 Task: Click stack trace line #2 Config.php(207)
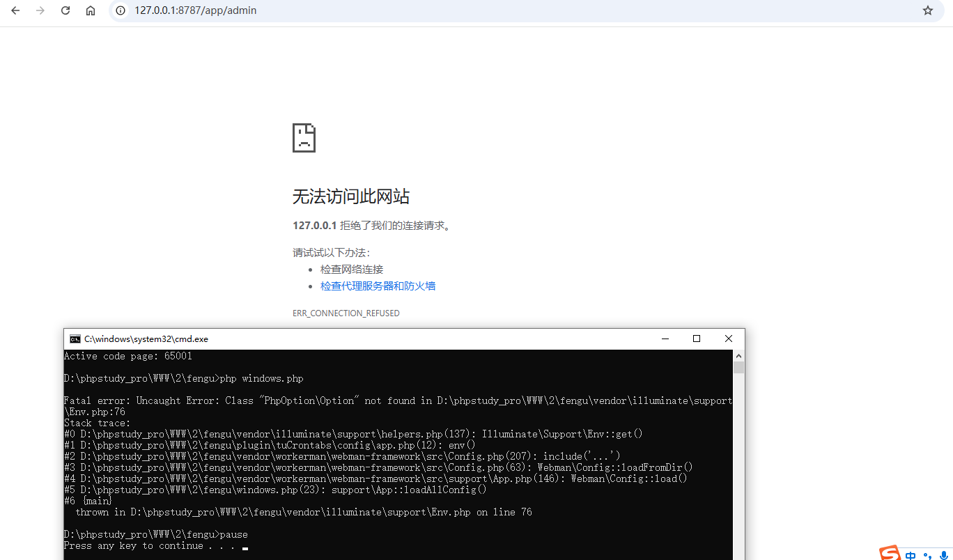342,456
